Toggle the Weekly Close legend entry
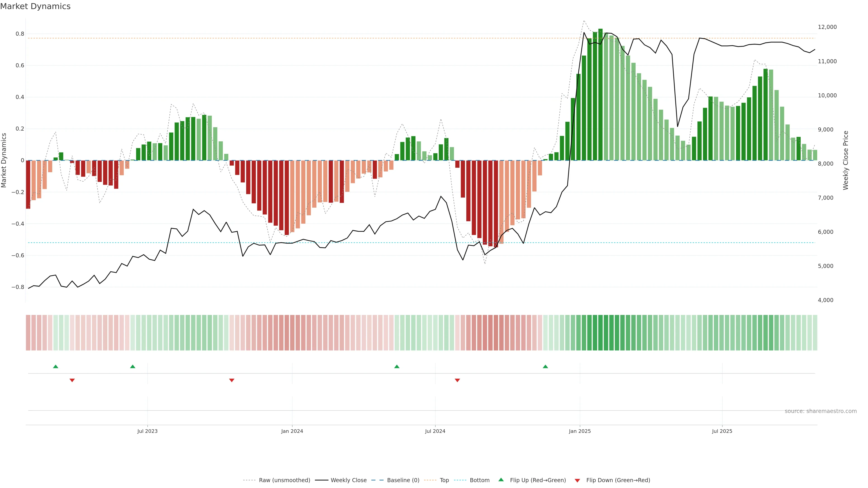868x488 pixels. 348,480
